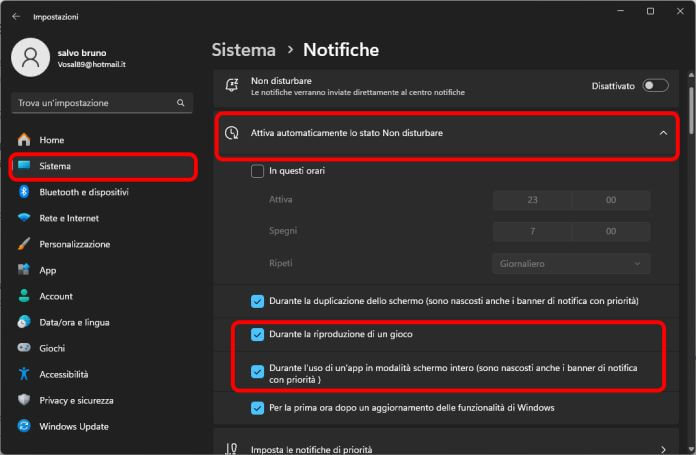
Task: Click the search magnifier icon
Action: [180, 103]
